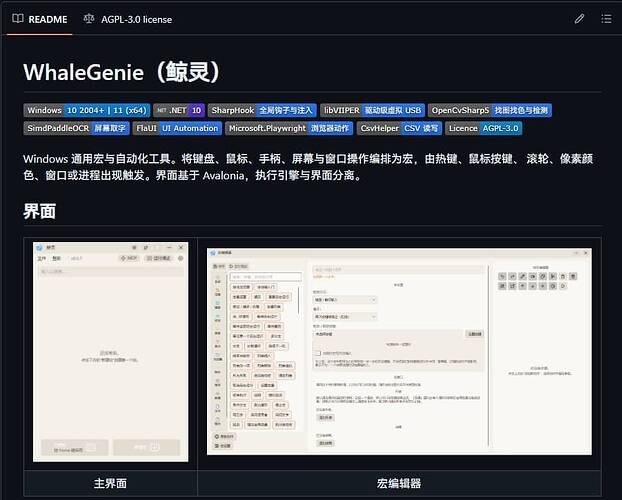Screen dimensions: 622x500
Task: Click the WhaleGenie（鲸灵）heading
Action: 121,72
